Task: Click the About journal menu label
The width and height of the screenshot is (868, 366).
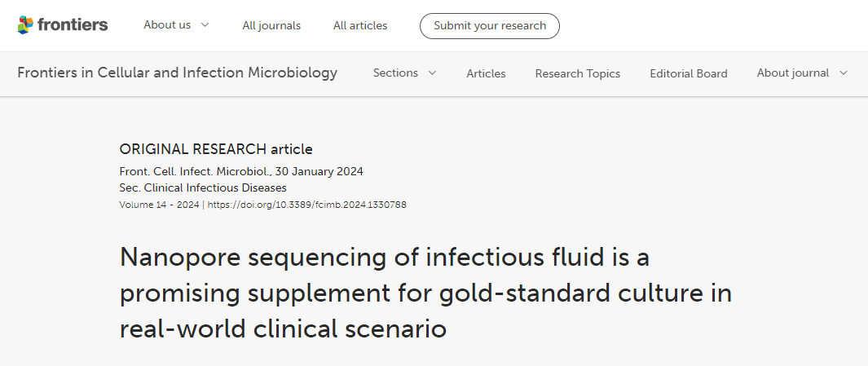Action: (x=792, y=73)
